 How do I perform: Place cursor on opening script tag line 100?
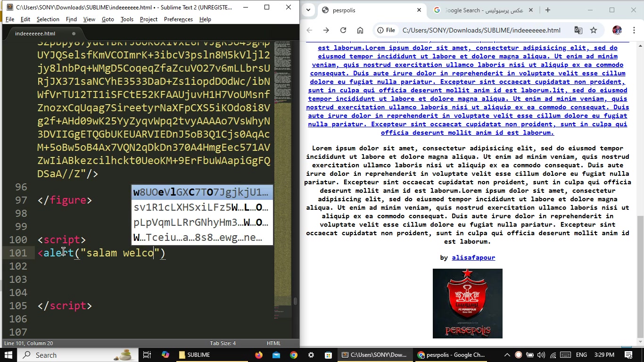coord(62,240)
